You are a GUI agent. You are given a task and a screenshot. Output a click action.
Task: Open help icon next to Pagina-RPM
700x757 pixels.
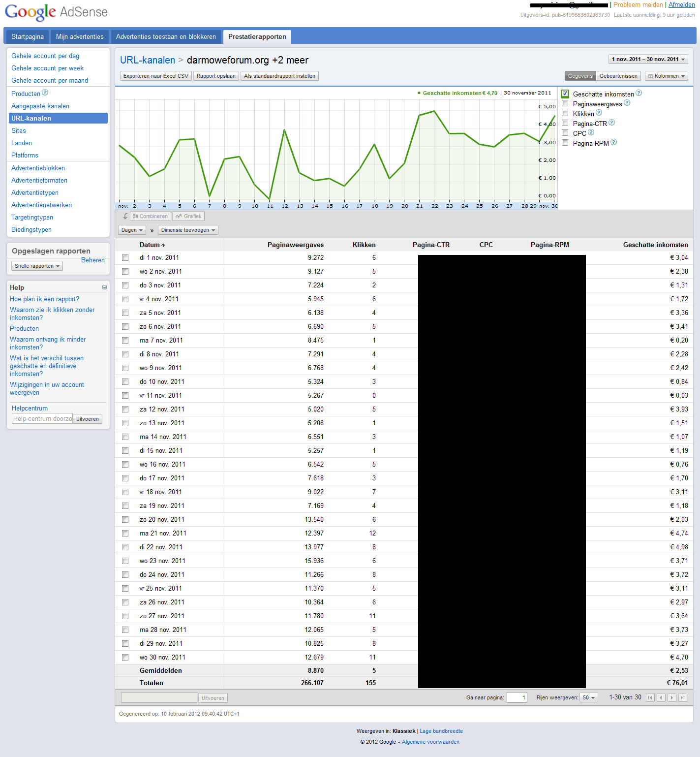tap(613, 142)
